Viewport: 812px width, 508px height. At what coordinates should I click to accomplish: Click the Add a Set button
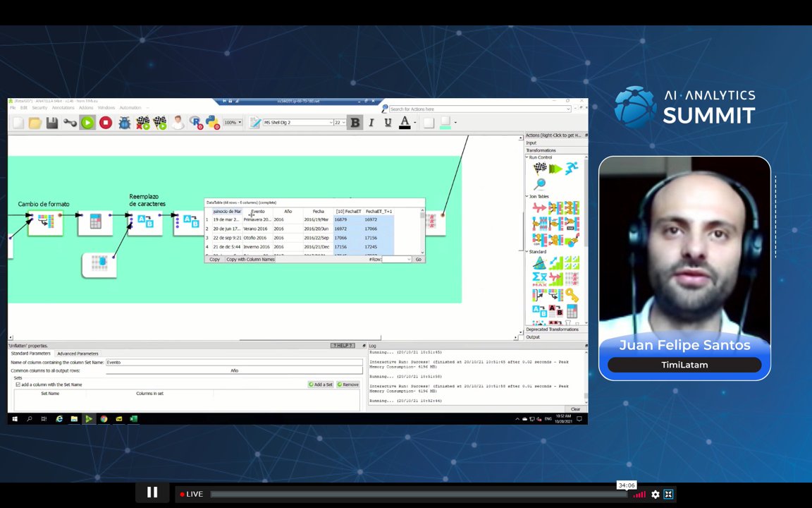click(x=321, y=385)
